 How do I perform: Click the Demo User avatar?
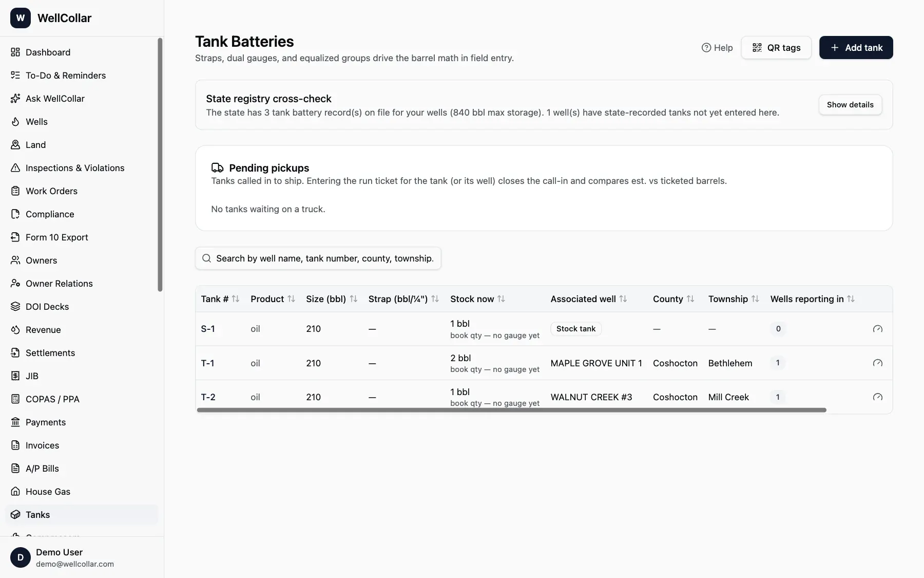click(x=21, y=557)
